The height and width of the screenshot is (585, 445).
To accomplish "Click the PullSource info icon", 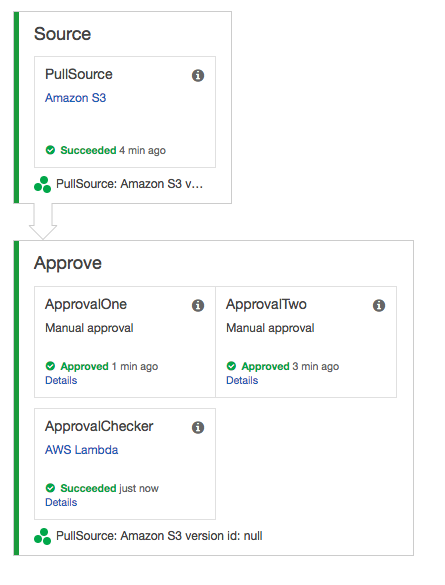I will coord(198,75).
